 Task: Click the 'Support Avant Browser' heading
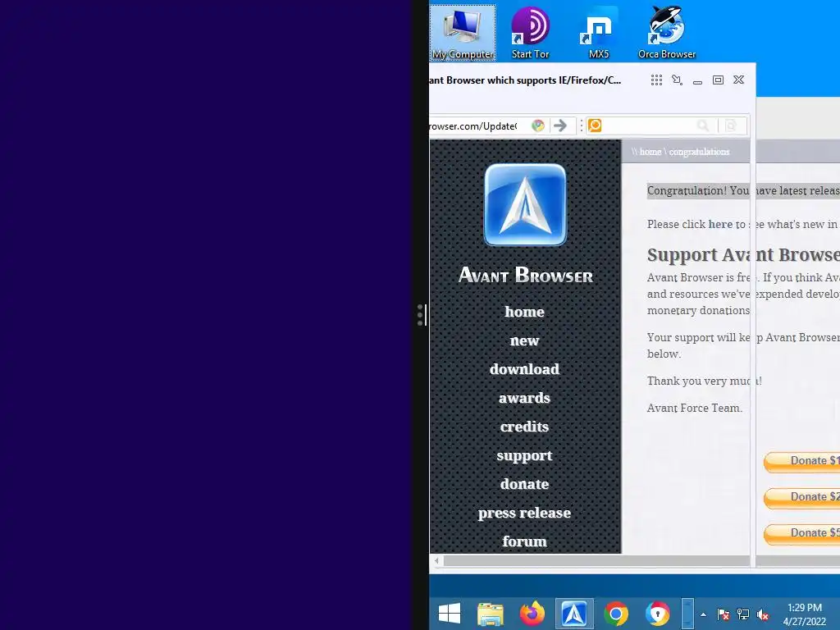point(743,255)
